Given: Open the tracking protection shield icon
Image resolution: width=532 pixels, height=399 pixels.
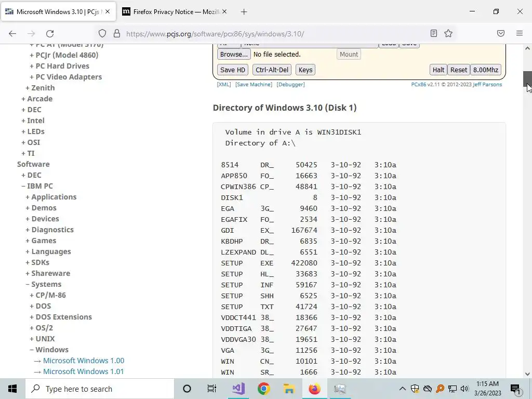Looking at the screenshot, I should pyautogui.click(x=102, y=34).
